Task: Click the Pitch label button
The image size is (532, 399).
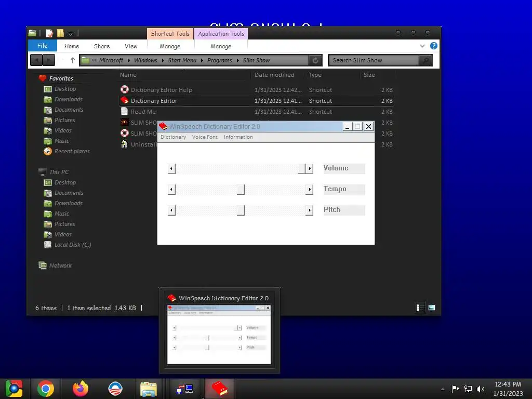Action: [344, 210]
